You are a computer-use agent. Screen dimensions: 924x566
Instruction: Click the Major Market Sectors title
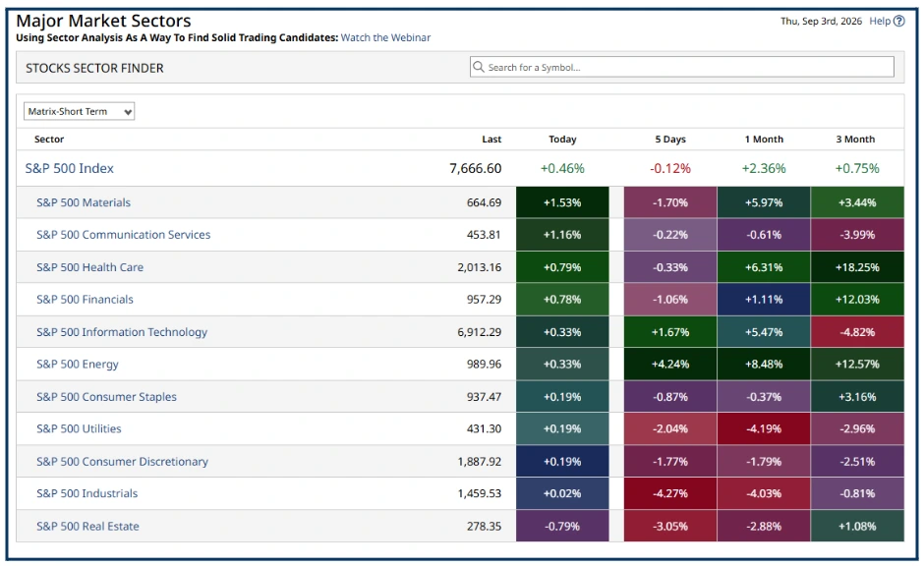104,21
